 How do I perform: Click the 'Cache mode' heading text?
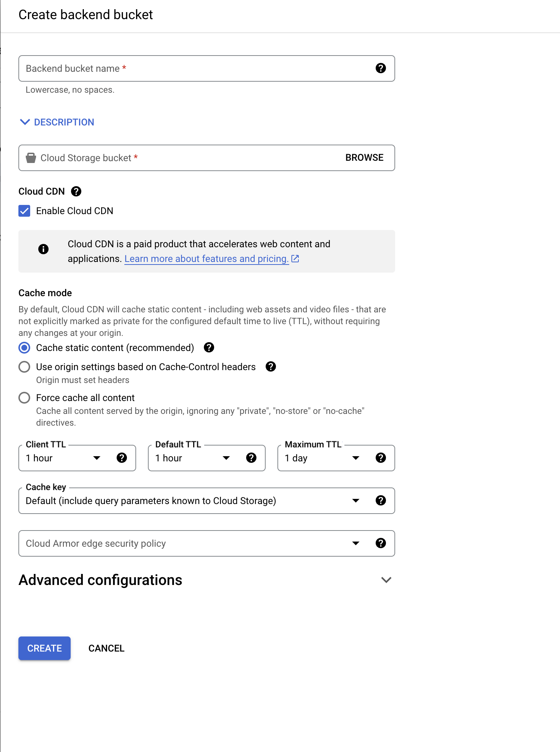[x=45, y=293]
